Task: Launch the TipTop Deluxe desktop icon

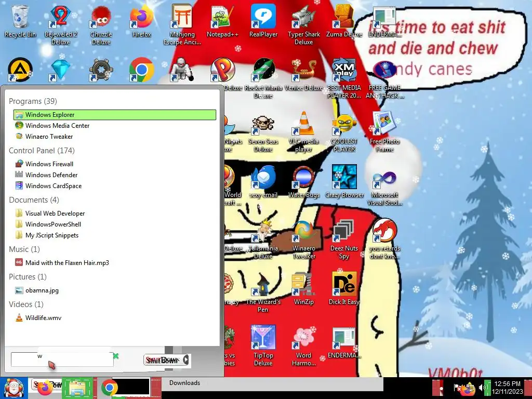Action: (263, 346)
